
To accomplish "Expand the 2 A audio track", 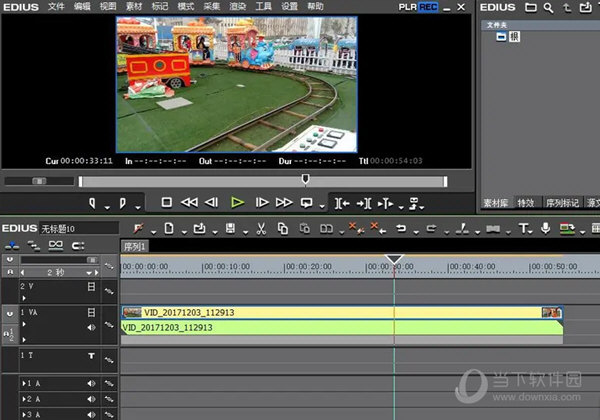I will pyautogui.click(x=24, y=399).
